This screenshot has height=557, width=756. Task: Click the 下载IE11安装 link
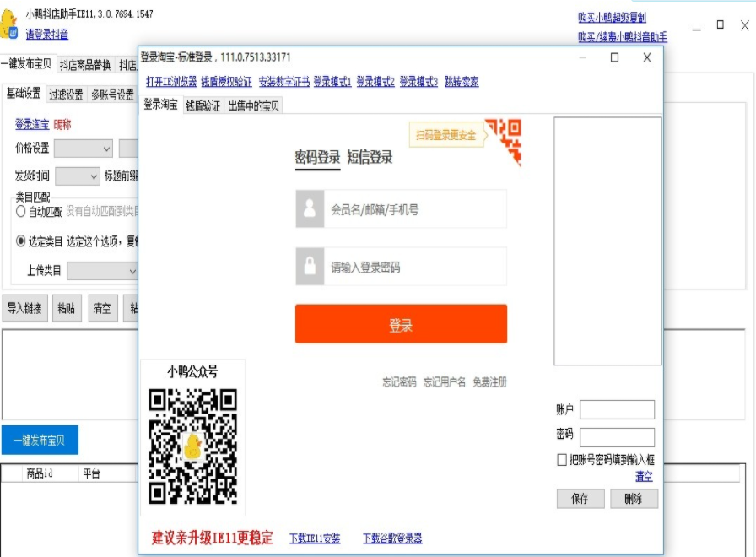tap(315, 538)
